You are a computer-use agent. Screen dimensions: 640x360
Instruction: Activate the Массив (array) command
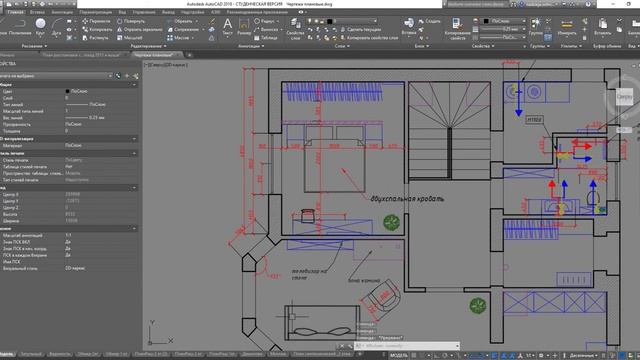pos(178,38)
